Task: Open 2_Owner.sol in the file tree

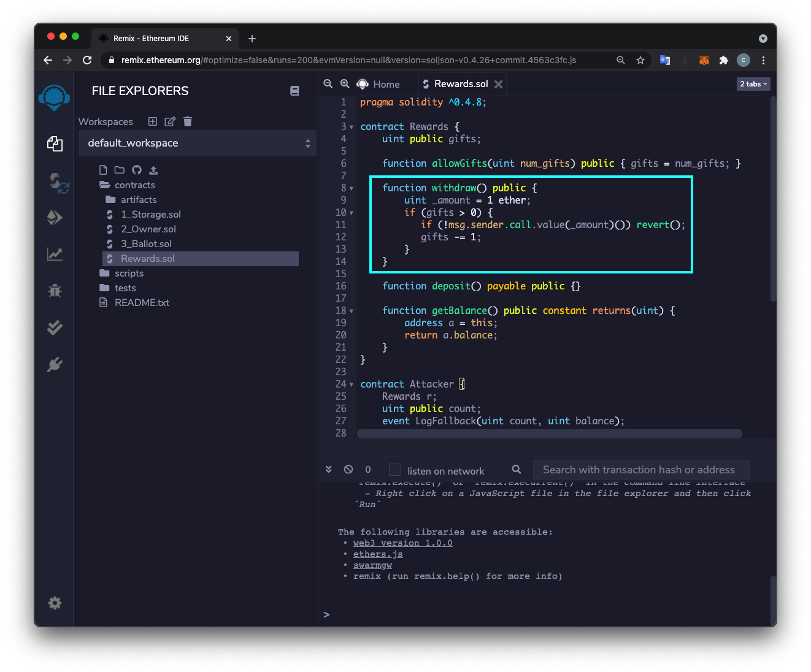Action: pyautogui.click(x=148, y=229)
